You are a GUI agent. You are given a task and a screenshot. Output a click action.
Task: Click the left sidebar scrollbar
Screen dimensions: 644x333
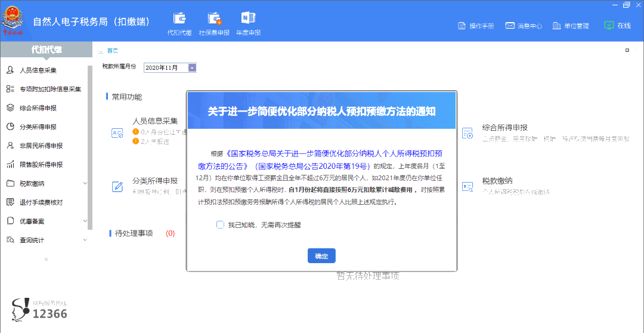(x=91, y=147)
